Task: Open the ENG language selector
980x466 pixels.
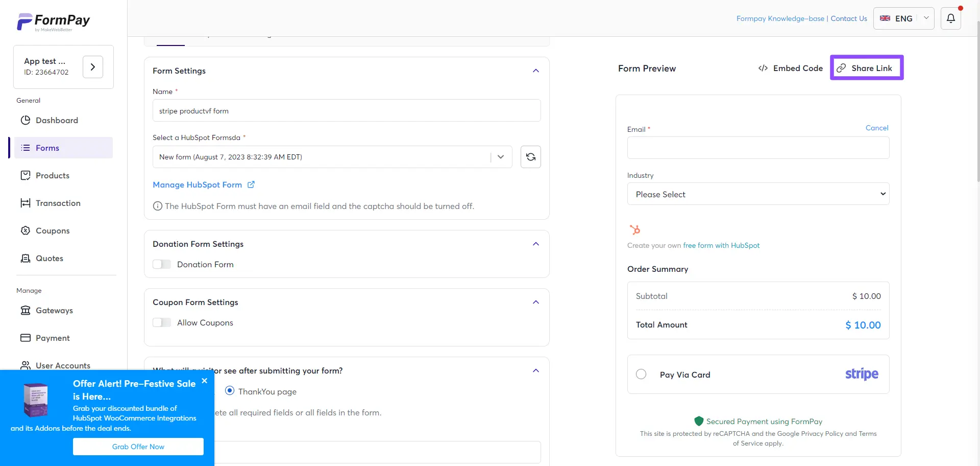Action: point(903,18)
